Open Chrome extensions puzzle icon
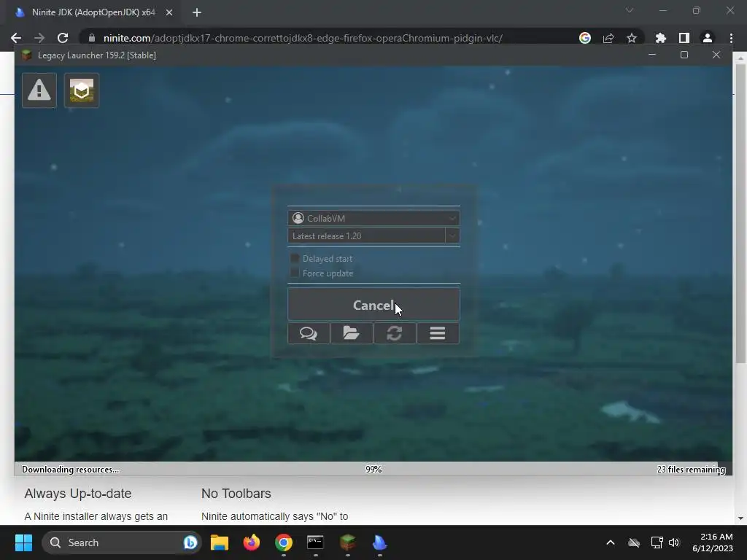The image size is (747, 560). tap(661, 38)
